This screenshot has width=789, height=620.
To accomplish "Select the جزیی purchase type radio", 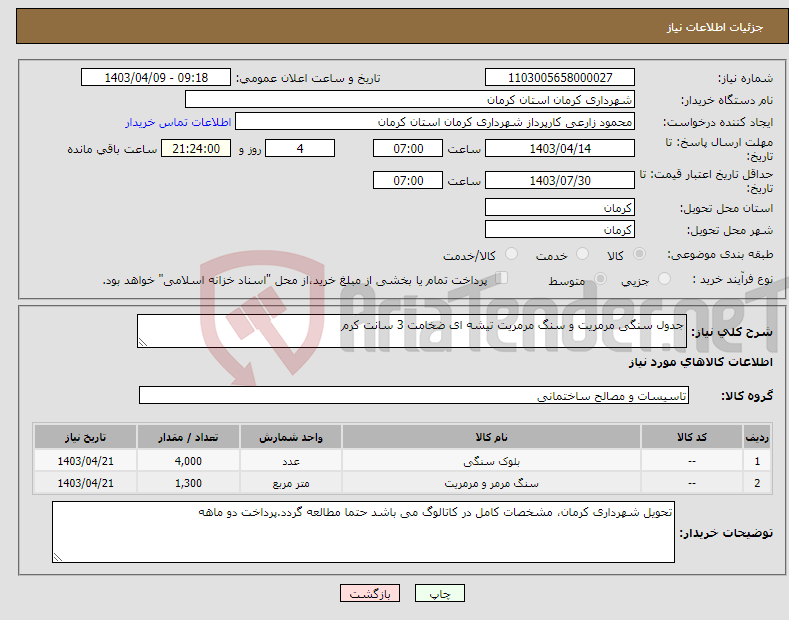I will point(664,279).
